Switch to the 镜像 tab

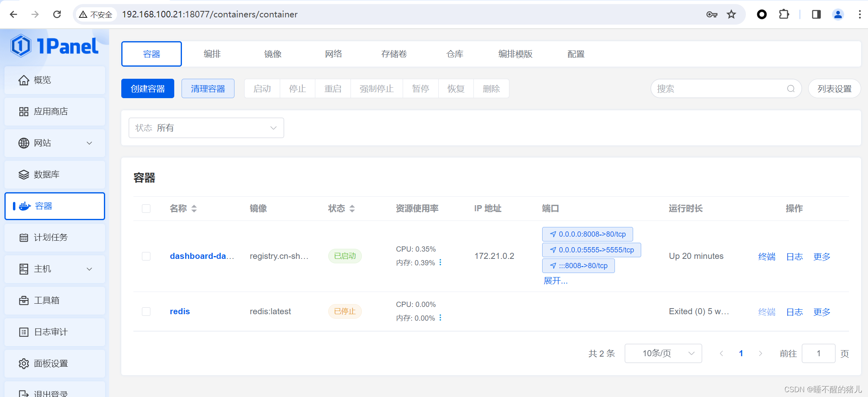[273, 54]
